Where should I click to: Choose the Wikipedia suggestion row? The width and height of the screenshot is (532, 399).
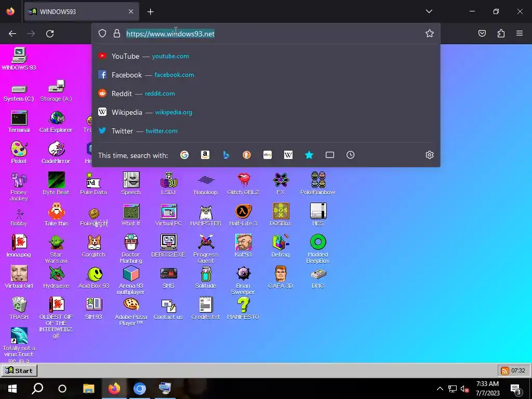click(x=266, y=112)
